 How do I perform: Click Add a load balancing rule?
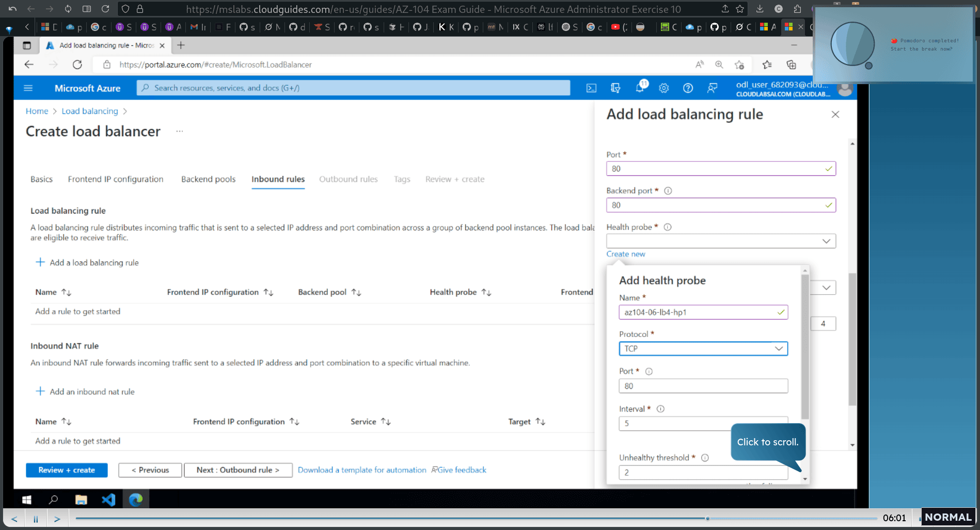(87, 263)
